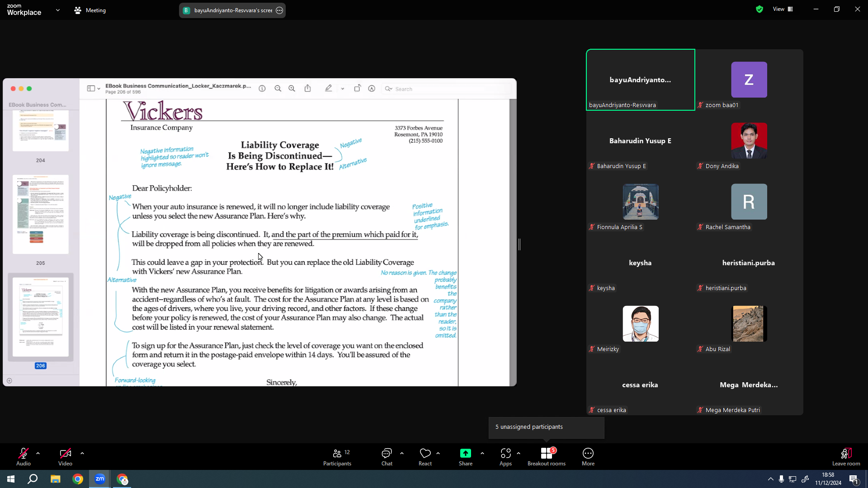Click the share icon in Preview toolbar

[308, 89]
